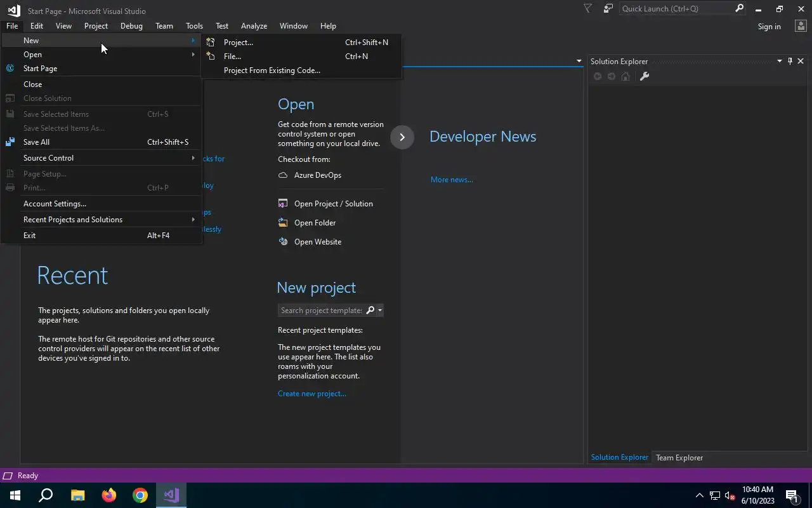Click the Ready status bar text

pyautogui.click(x=28, y=476)
